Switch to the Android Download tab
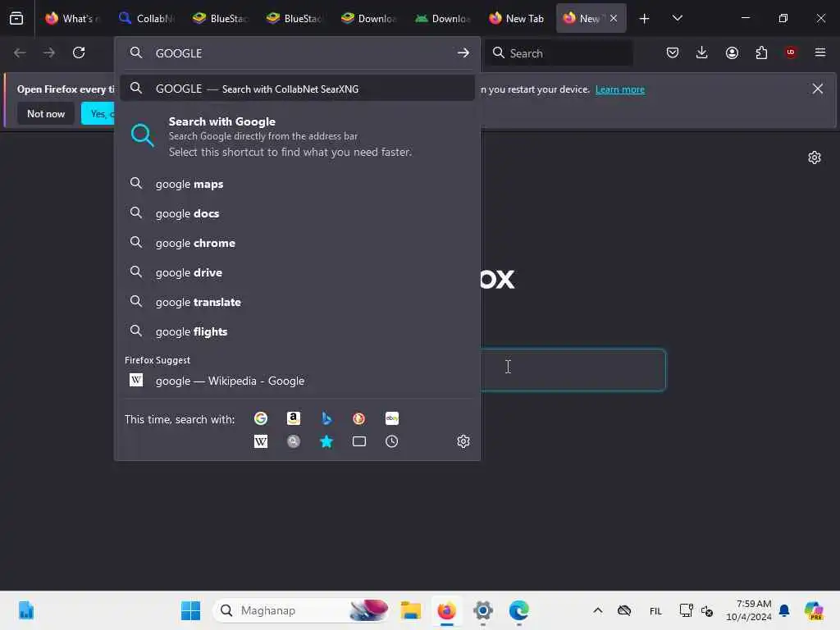This screenshot has height=630, width=840. pyautogui.click(x=442, y=18)
